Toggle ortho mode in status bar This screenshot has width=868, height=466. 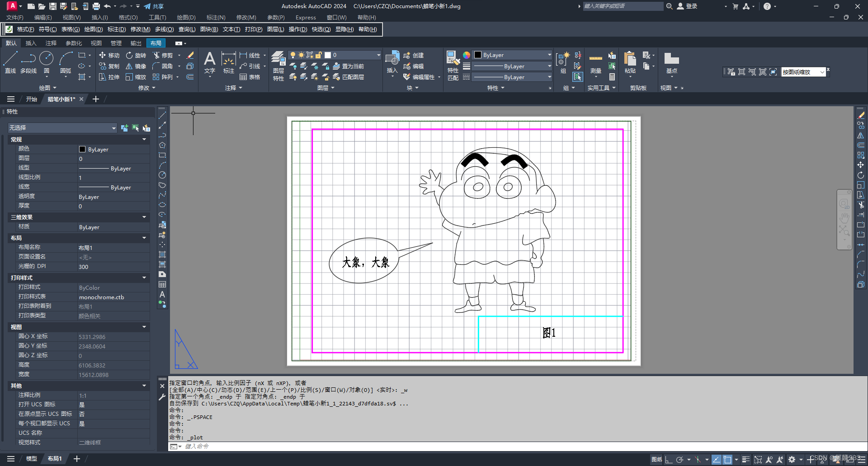[x=669, y=459]
